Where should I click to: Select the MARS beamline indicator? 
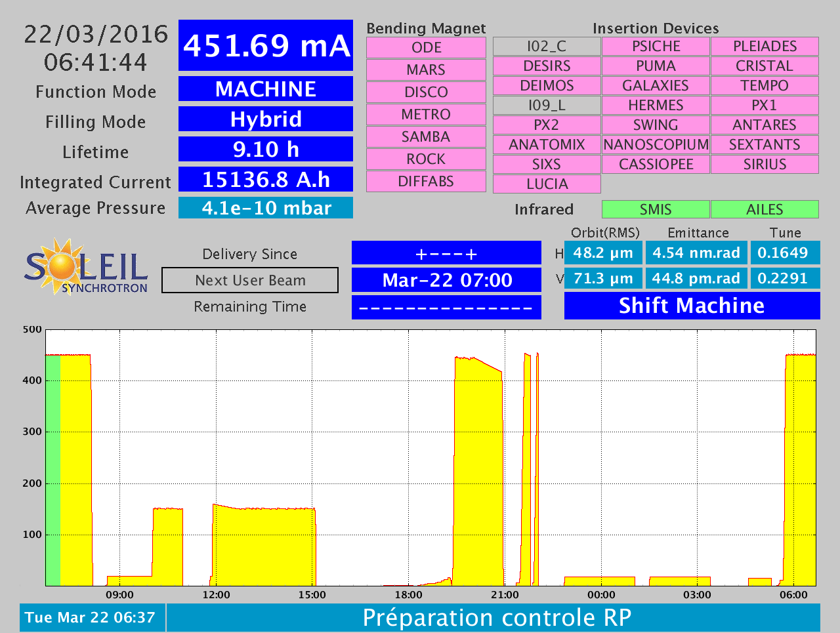click(x=426, y=70)
